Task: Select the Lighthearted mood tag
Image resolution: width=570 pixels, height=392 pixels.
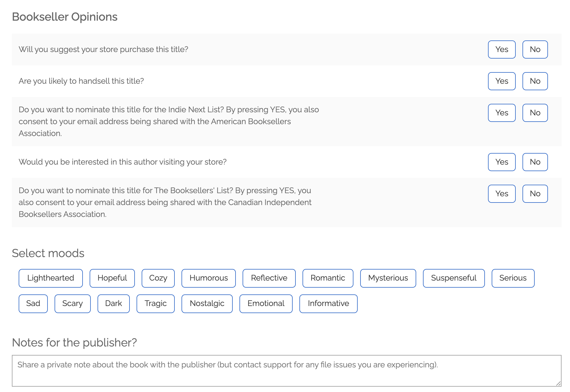Action: pos(51,278)
